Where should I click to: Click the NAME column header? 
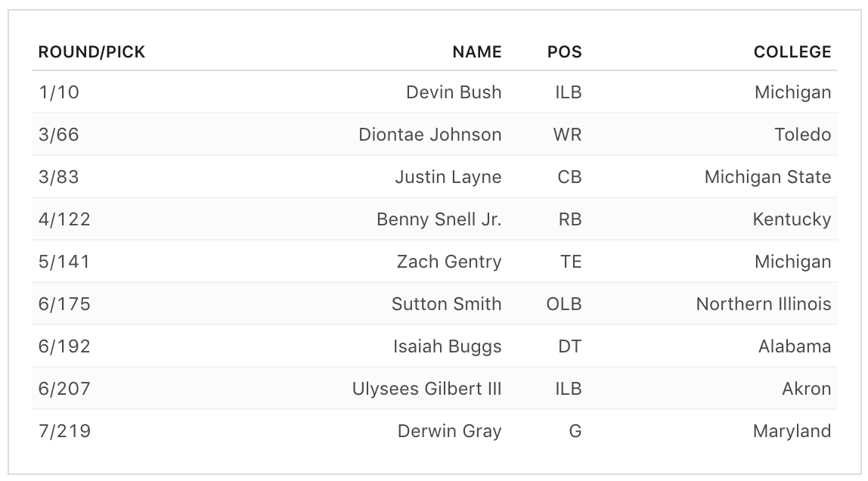click(476, 52)
